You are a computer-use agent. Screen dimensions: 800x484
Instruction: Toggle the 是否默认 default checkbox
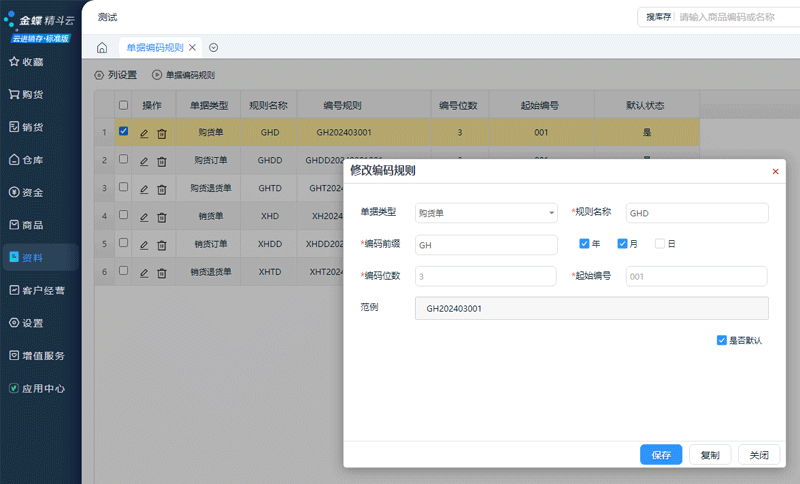tap(721, 340)
